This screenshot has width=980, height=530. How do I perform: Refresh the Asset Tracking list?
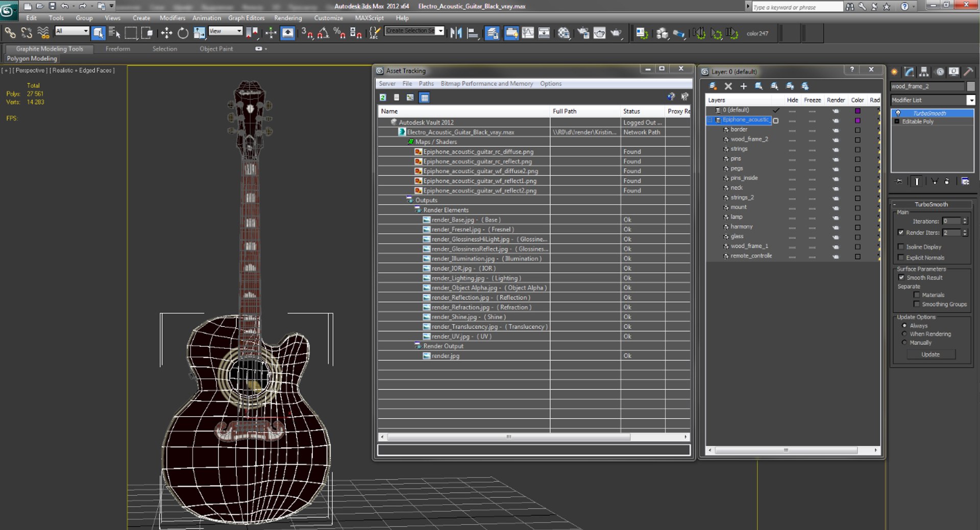click(x=383, y=97)
